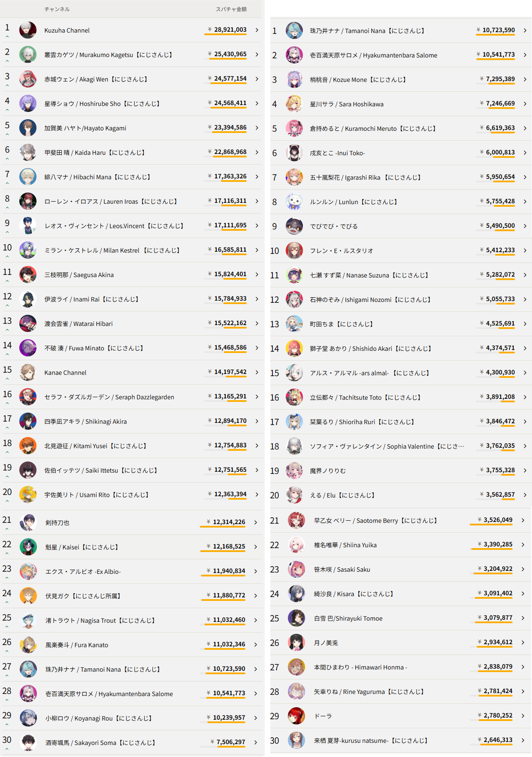Image resolution: width=532 pixels, height=757 pixels.
Task: Click Usami Rito's avatar icon
Action: pos(28,495)
